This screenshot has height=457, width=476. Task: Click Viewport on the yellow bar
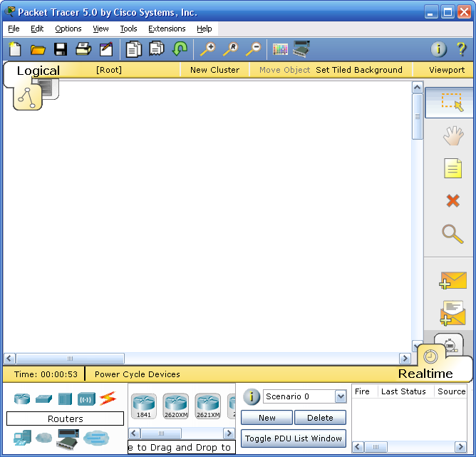[447, 70]
